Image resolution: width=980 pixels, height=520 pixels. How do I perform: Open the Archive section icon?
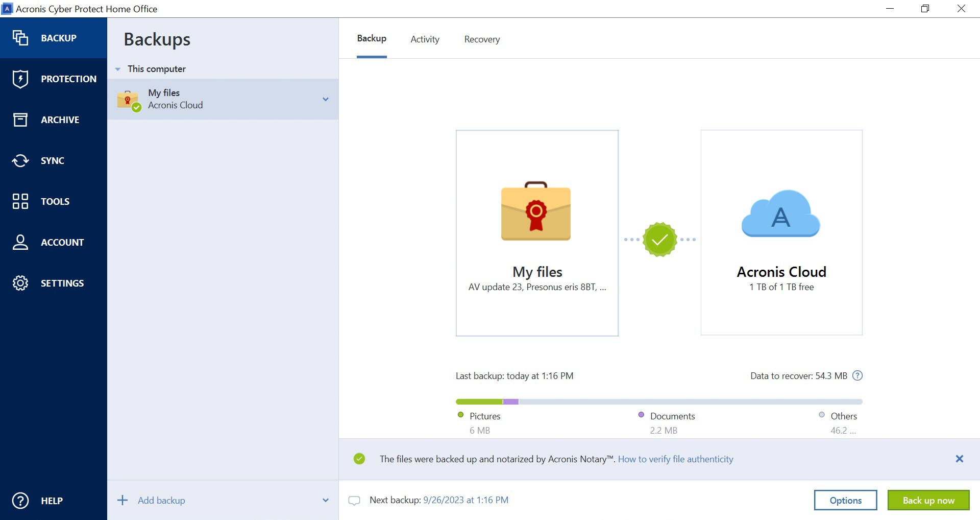[20, 120]
